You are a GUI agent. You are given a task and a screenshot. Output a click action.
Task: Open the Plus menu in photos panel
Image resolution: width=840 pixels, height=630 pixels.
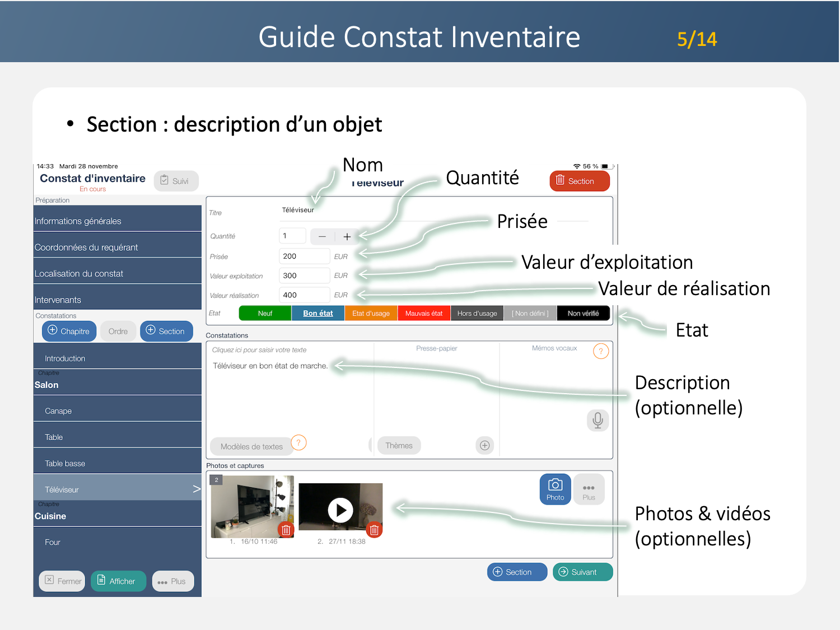[x=589, y=489]
